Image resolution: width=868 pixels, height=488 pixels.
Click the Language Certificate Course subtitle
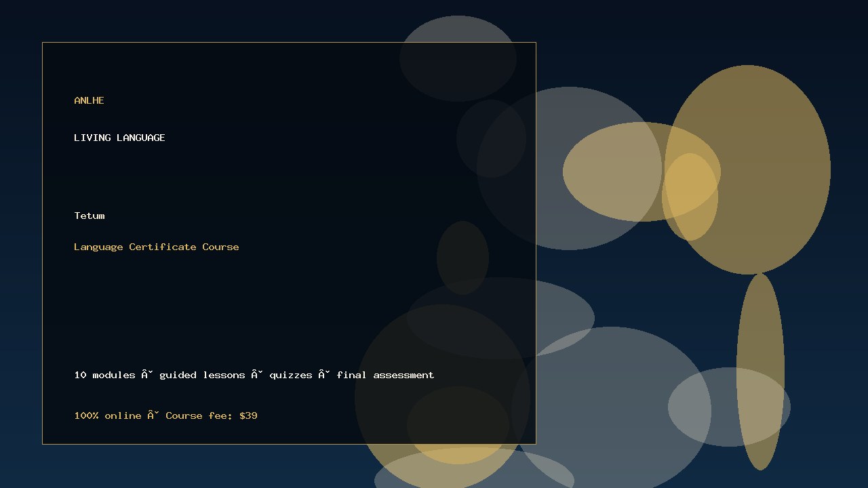coord(157,247)
